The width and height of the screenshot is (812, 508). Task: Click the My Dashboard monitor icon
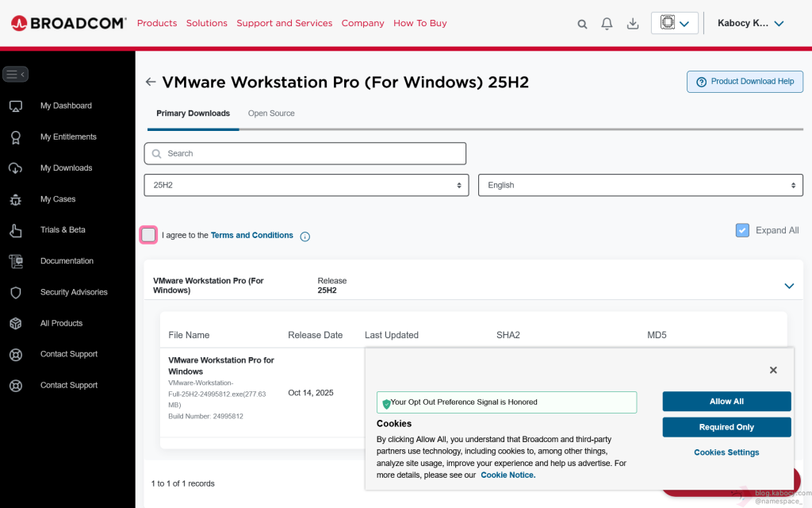[x=15, y=106]
